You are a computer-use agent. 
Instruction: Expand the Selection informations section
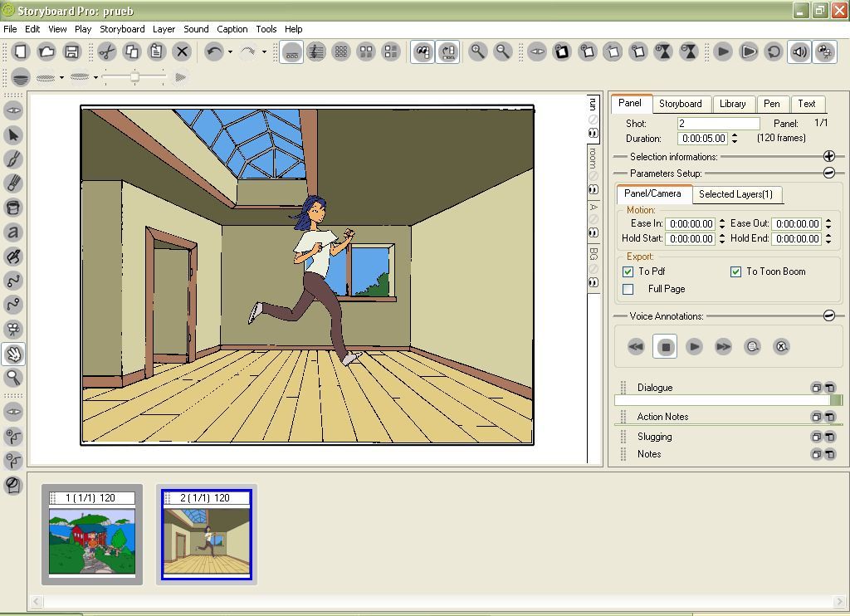coord(828,156)
